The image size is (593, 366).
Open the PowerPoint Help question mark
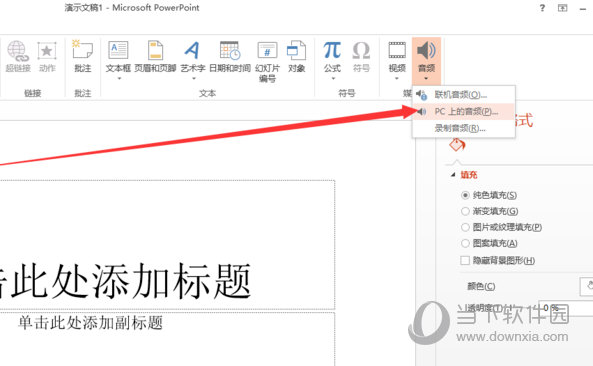(542, 8)
